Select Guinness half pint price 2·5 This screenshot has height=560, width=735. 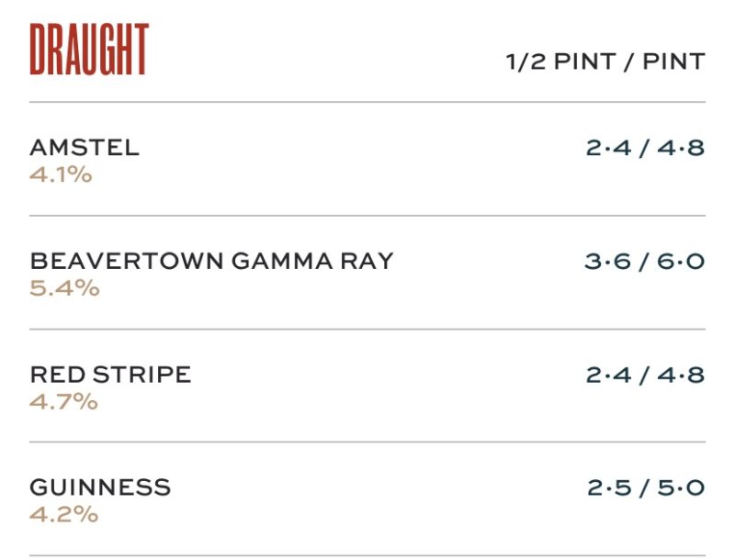coord(610,487)
